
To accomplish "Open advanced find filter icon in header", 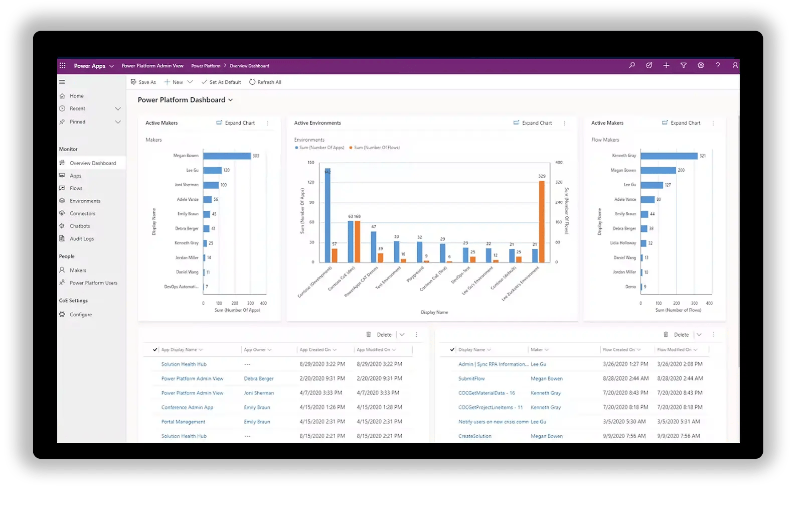I will 683,66.
